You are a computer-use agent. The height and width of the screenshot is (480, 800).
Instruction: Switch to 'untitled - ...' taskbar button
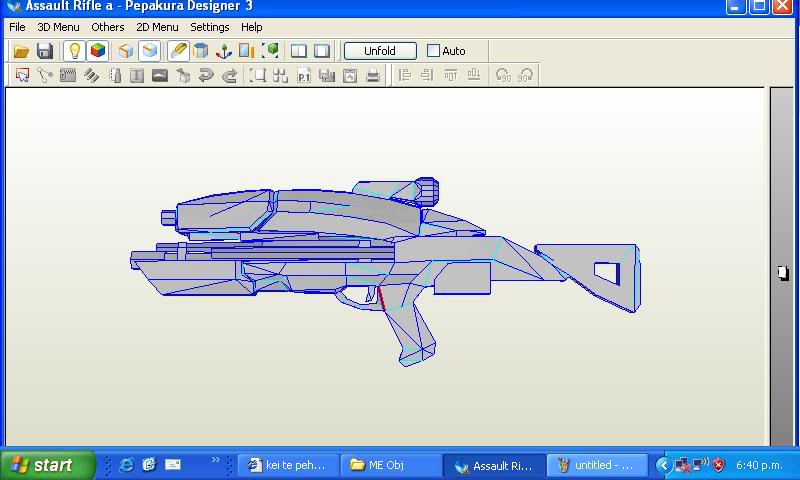pyautogui.click(x=597, y=465)
